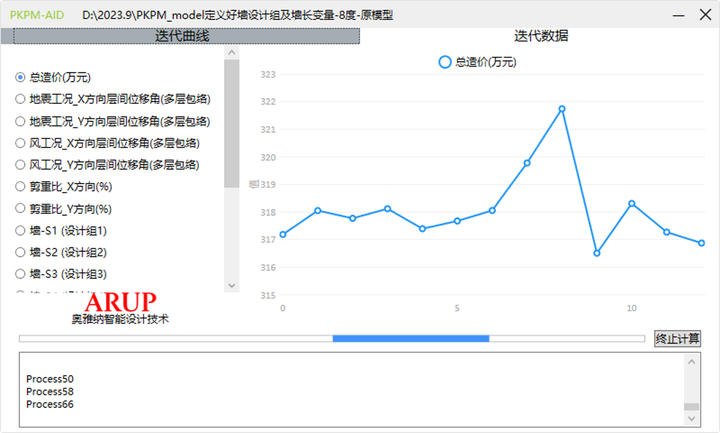The height and width of the screenshot is (433, 720).
Task: Click the peak data point on the chart
Action: pyautogui.click(x=562, y=108)
